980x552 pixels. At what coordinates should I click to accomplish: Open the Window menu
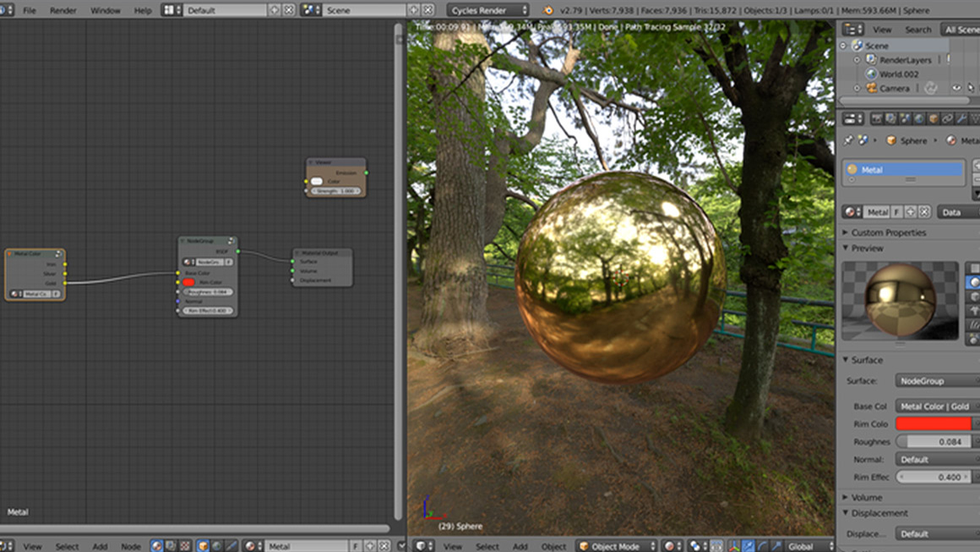click(105, 10)
